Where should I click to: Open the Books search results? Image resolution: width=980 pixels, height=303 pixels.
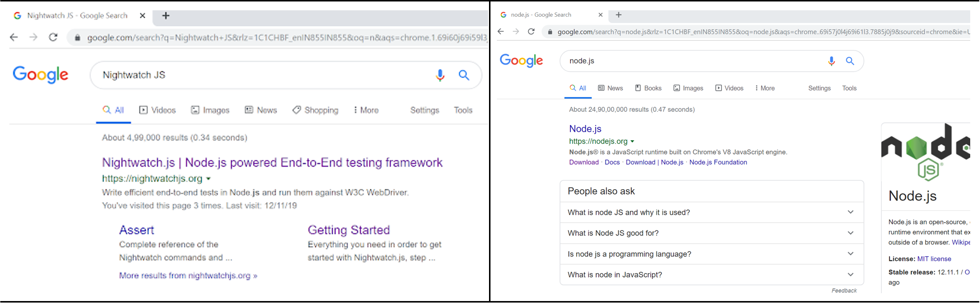click(x=648, y=88)
